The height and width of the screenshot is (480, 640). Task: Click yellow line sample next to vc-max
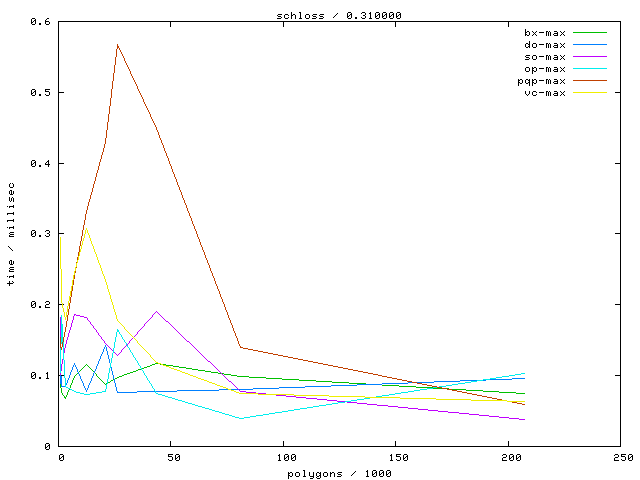pyautogui.click(x=590, y=93)
